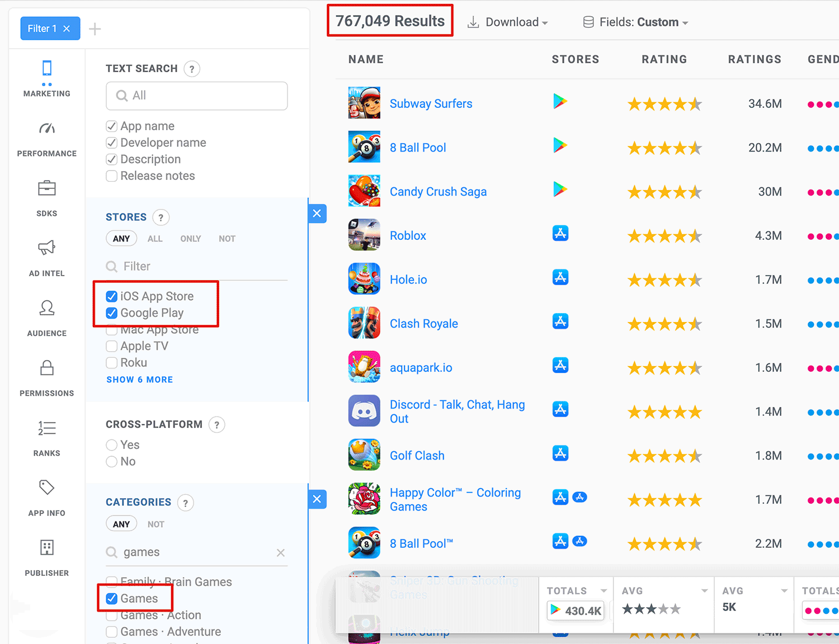The height and width of the screenshot is (644, 839).
Task: Open the Permissions filter section
Action: pyautogui.click(x=47, y=378)
